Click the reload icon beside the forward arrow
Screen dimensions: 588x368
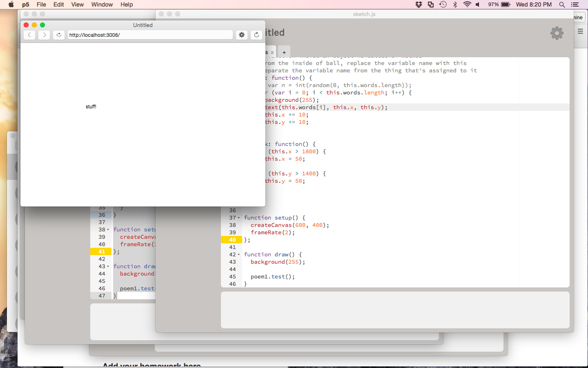[59, 35]
